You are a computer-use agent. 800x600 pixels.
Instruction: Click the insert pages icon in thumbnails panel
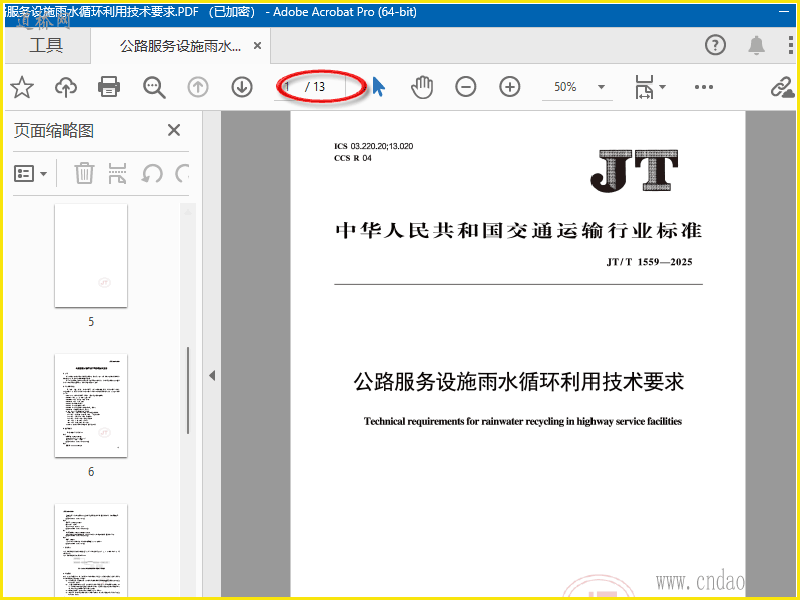[117, 173]
